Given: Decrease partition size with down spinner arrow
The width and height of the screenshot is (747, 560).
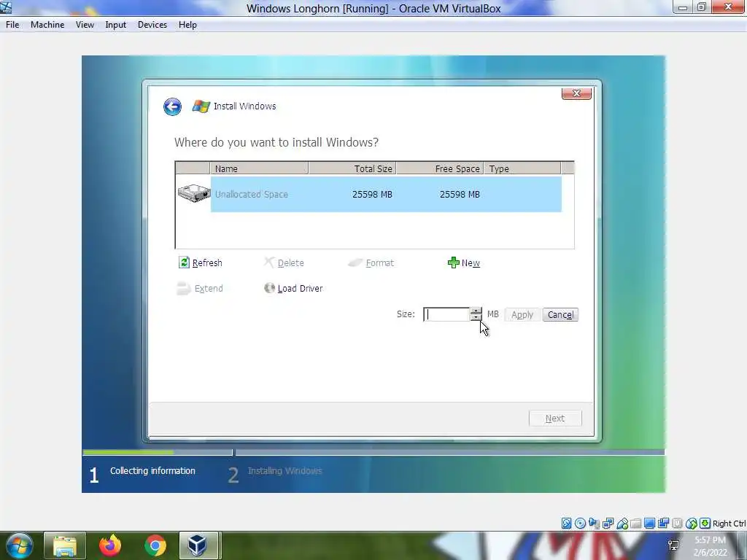Looking at the screenshot, I should 476,318.
